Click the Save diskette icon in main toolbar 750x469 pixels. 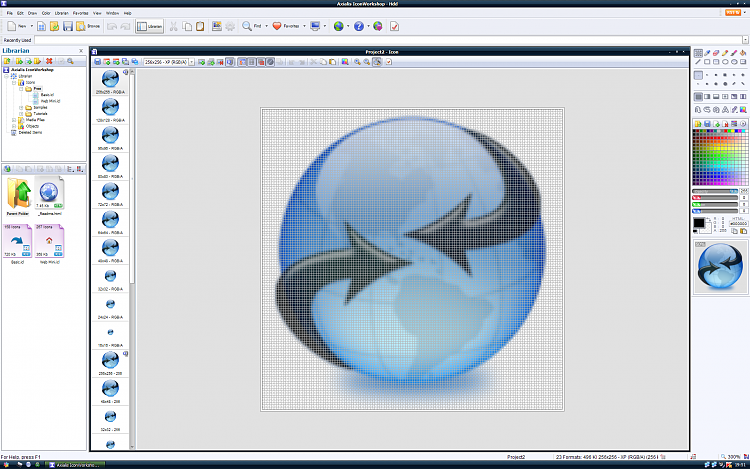tap(67, 26)
